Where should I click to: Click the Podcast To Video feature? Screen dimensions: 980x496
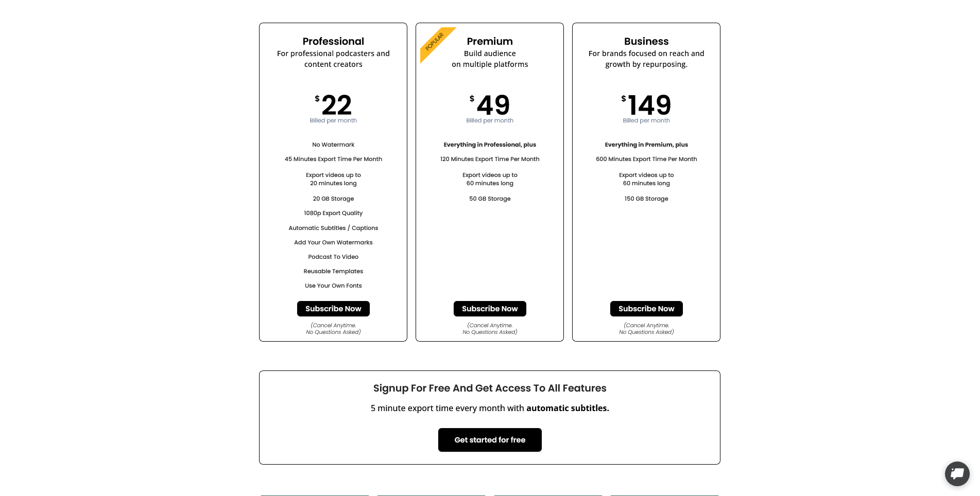coord(333,257)
